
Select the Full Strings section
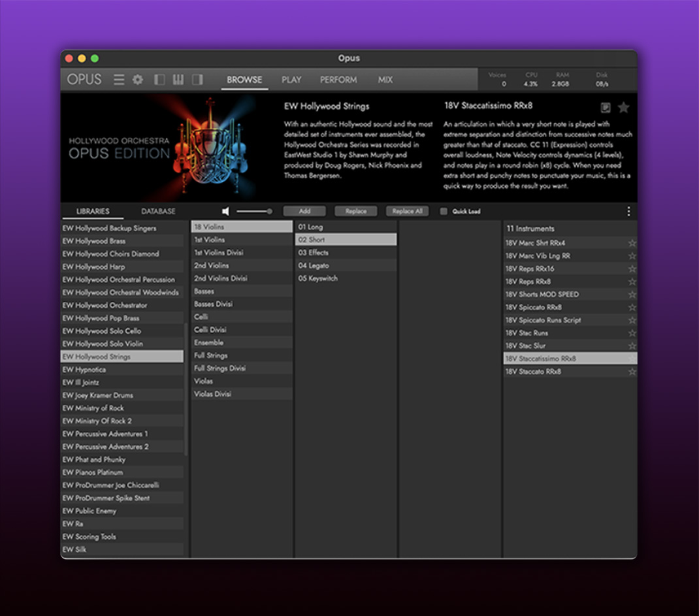[x=242, y=356]
